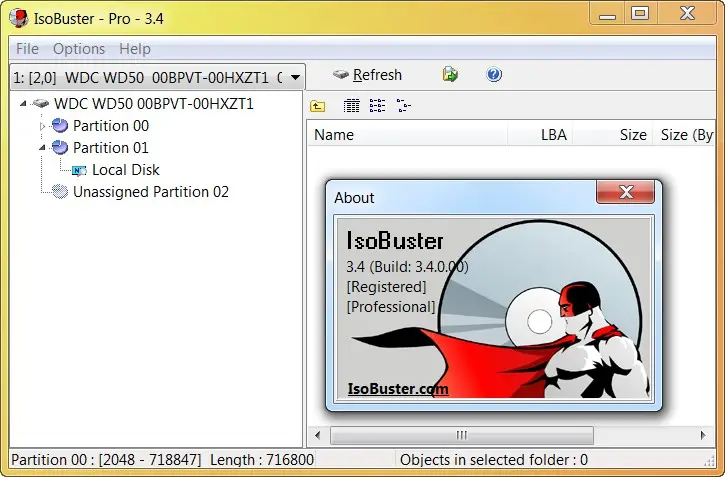Click the scroll right arrow

point(703,435)
